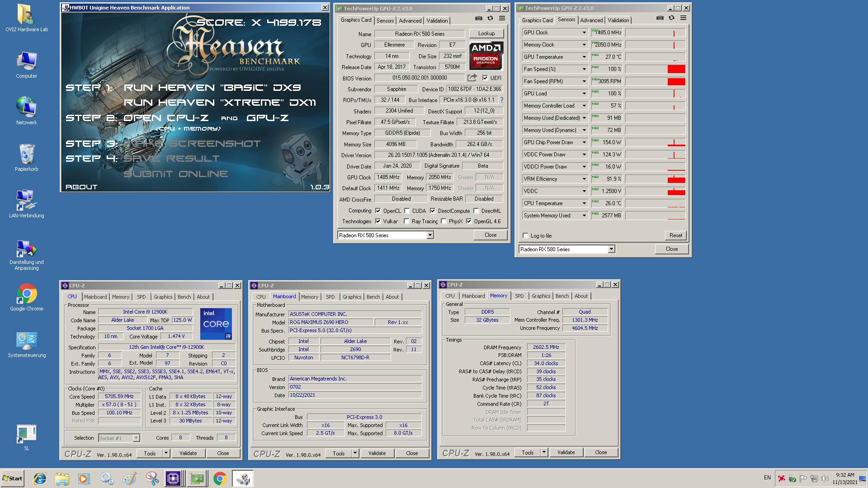Select the Computer desktop icon
868x488 pixels.
27,65
